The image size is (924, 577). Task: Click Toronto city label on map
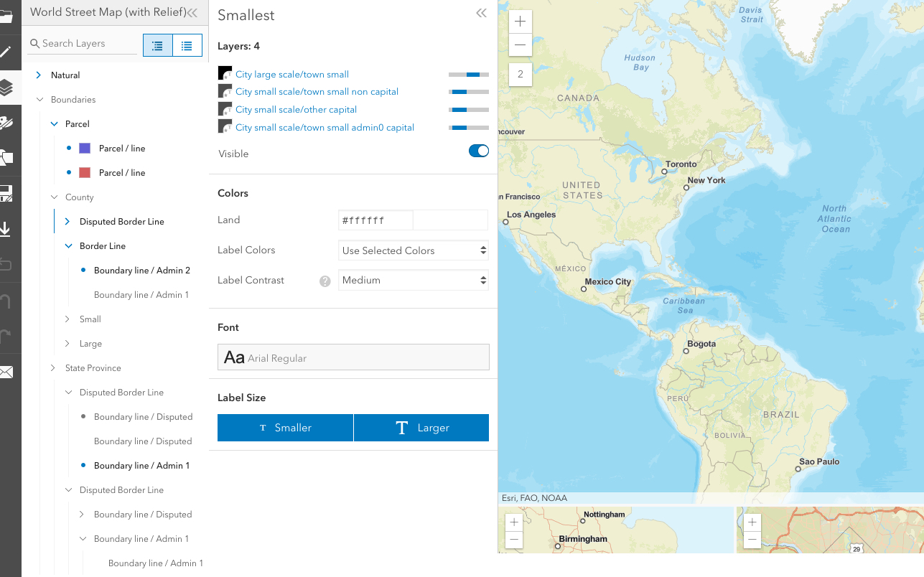[681, 164]
